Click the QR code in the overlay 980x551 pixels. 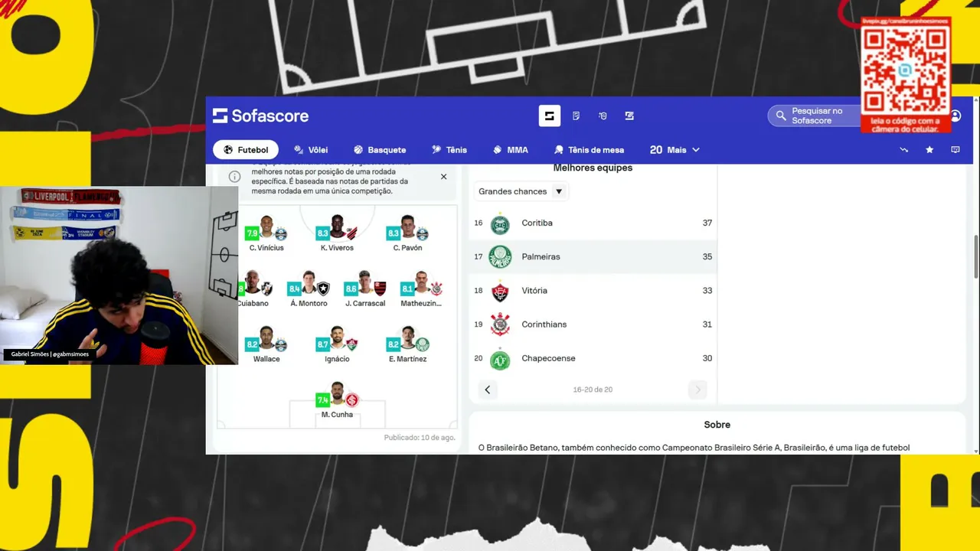[x=906, y=70]
